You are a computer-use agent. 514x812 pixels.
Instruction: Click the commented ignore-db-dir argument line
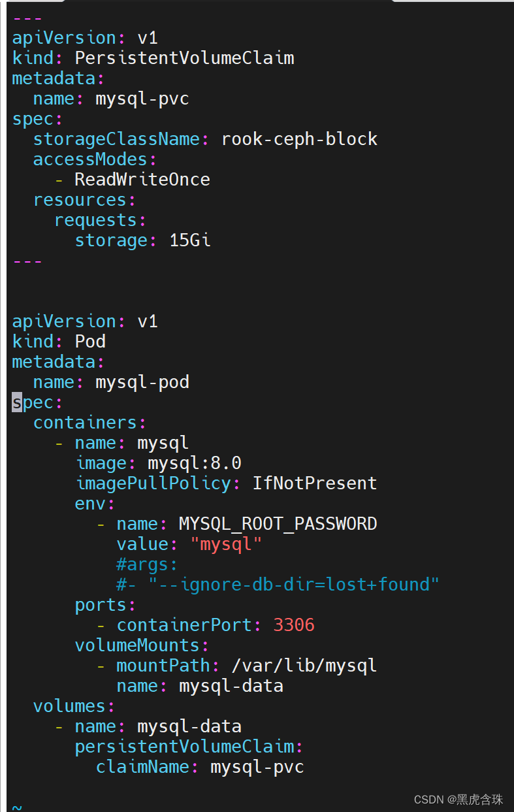click(278, 584)
